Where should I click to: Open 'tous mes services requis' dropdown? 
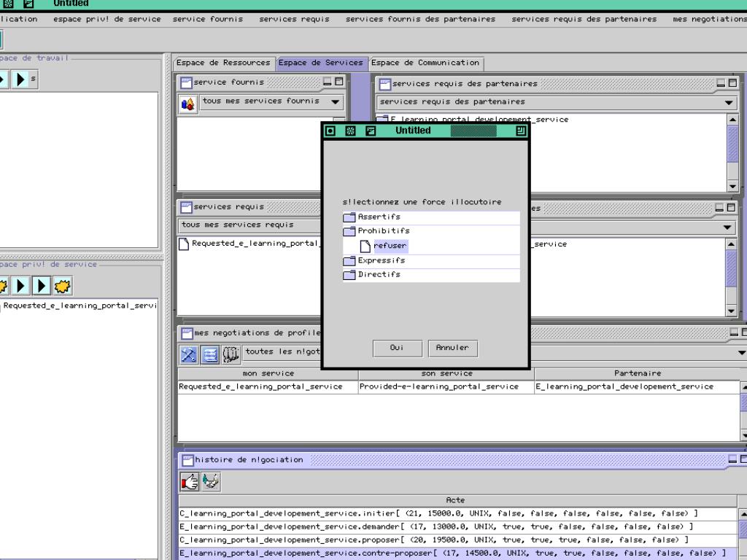pos(250,225)
